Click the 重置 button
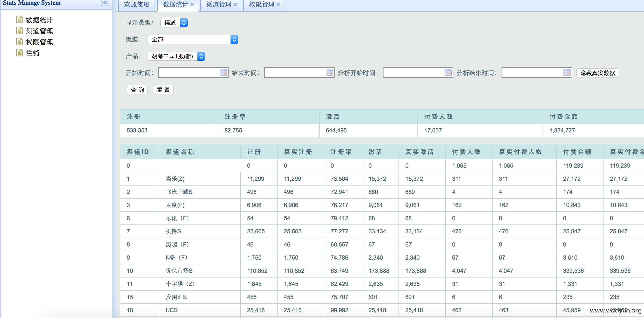The image size is (644, 318). point(163,90)
